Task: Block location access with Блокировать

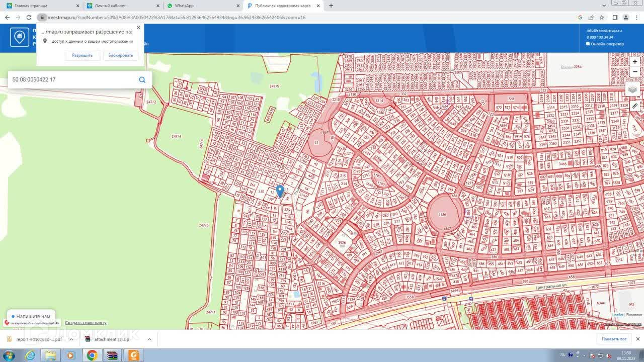Action: click(121, 55)
